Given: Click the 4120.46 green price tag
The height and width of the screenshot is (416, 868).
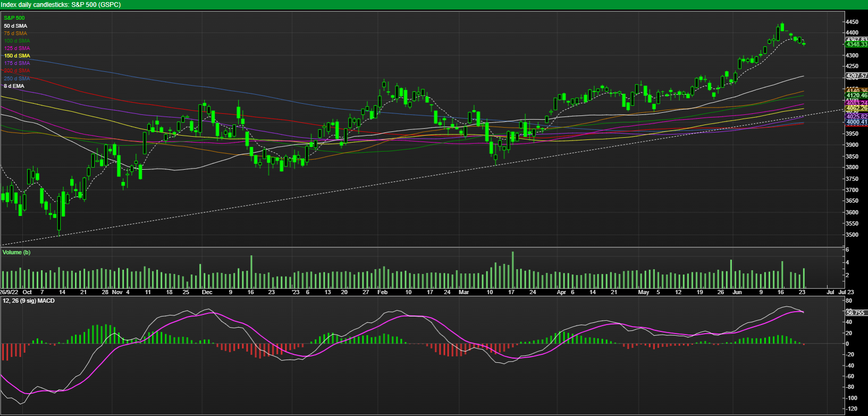Looking at the screenshot, I should click(x=857, y=96).
